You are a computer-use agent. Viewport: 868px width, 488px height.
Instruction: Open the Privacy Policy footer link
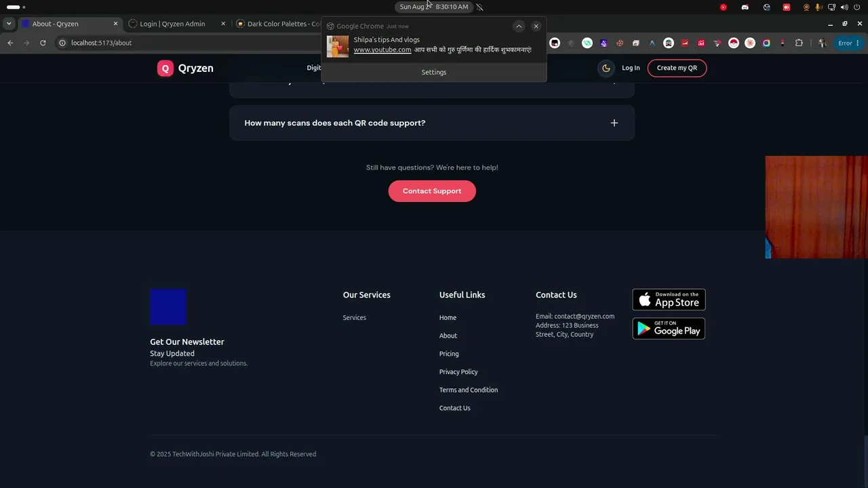(x=458, y=372)
